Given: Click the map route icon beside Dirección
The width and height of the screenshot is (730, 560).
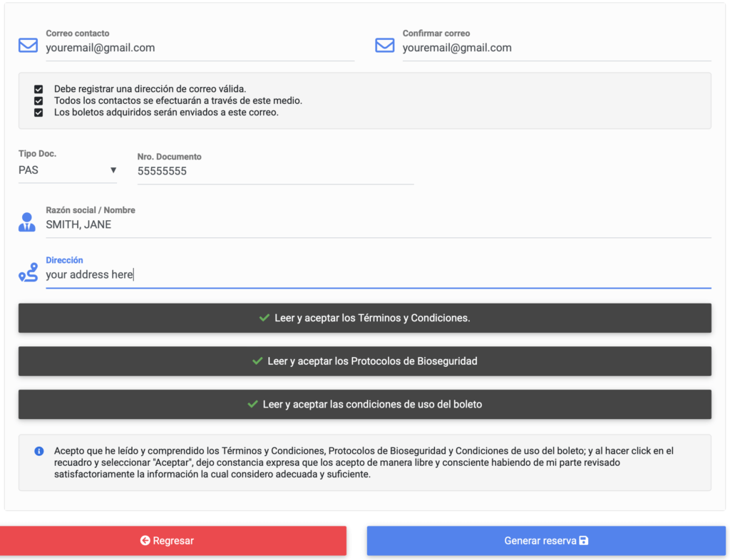Looking at the screenshot, I should pos(28,272).
